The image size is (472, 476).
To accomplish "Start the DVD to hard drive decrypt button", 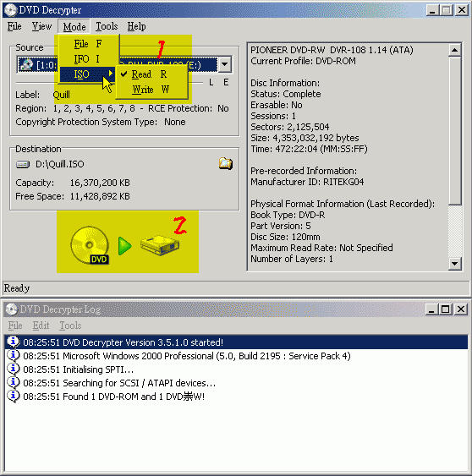I will 125,245.
